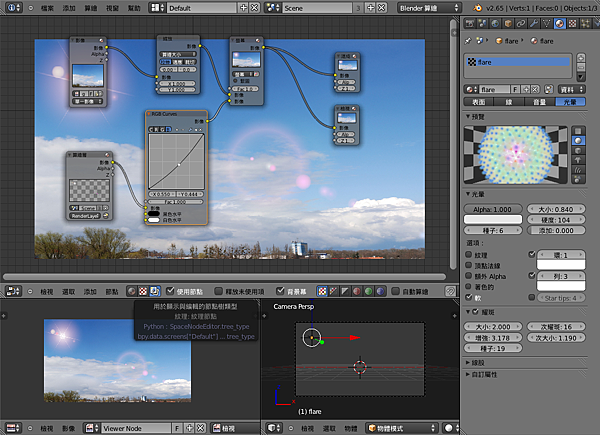This screenshot has width=600, height=435.
Task: Click the node material toggle icon beside flare
Action: point(549,90)
